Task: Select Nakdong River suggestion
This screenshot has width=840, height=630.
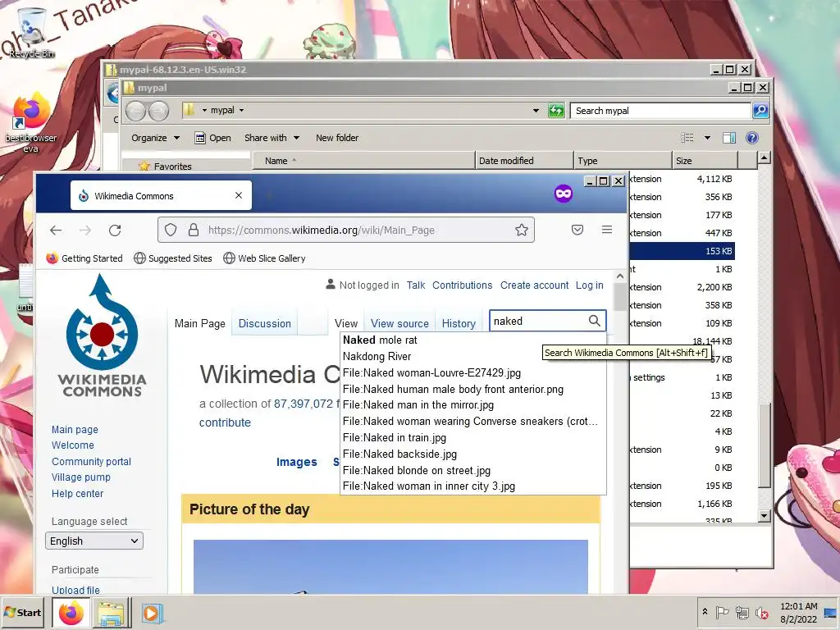Action: pos(473,356)
